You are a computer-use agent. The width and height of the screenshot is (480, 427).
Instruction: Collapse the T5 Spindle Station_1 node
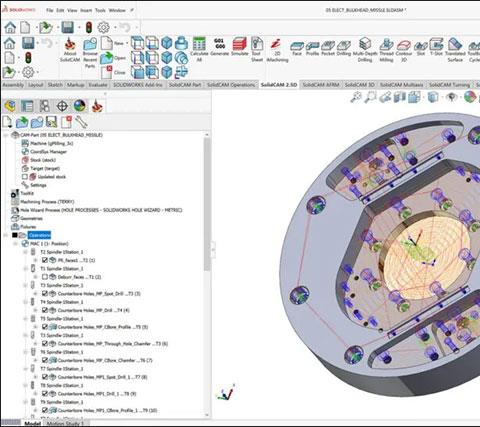click(x=26, y=319)
